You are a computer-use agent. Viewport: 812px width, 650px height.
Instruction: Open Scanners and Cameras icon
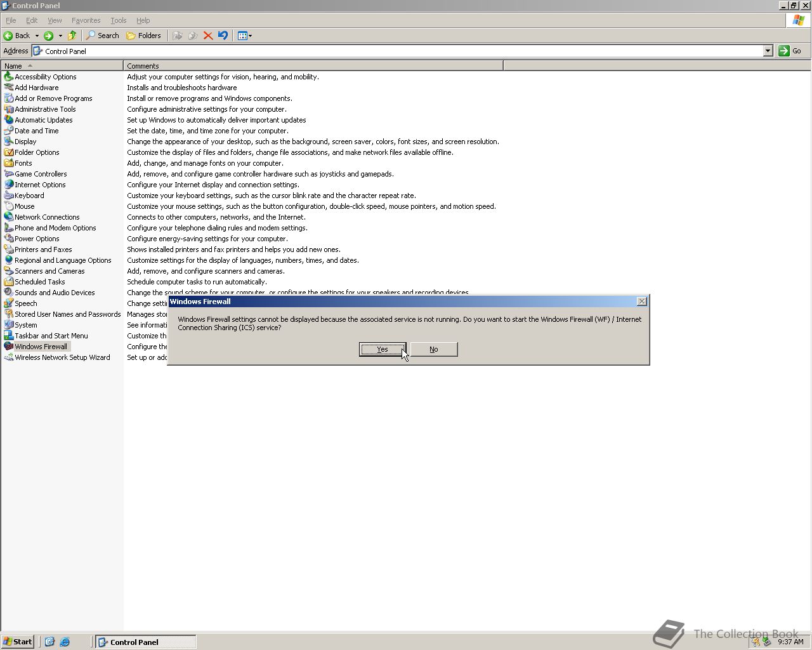pyautogui.click(x=8, y=271)
